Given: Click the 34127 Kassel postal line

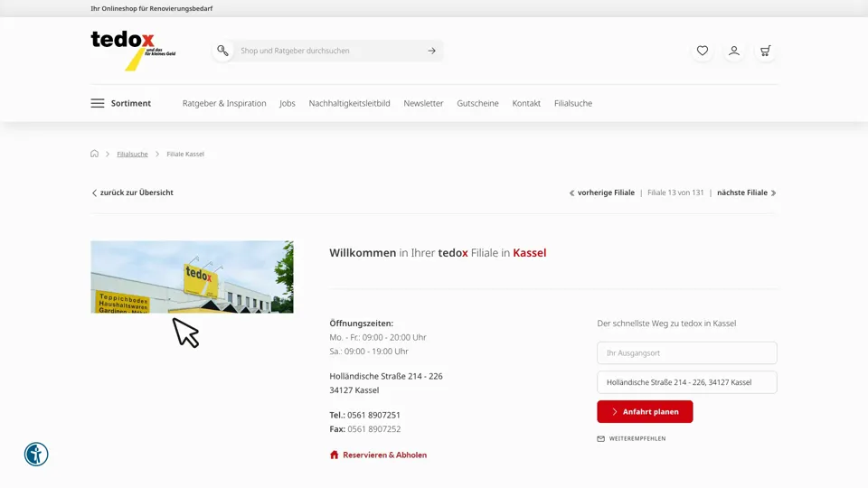Looking at the screenshot, I should pos(354,390).
